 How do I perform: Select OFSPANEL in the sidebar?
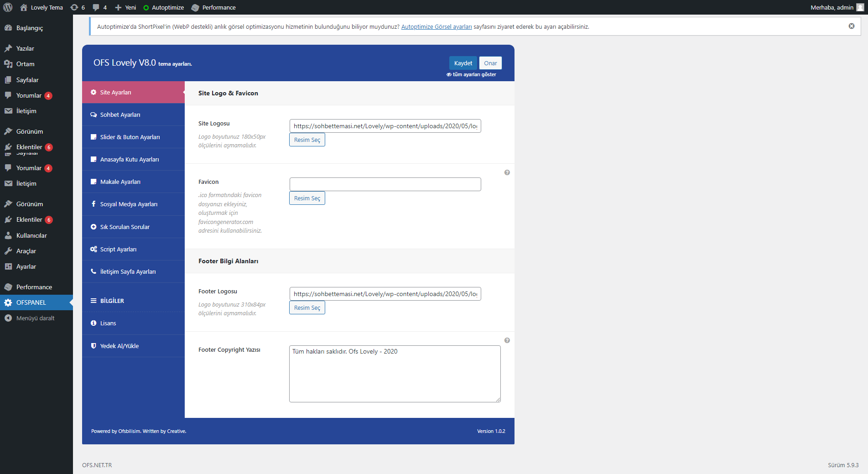[x=36, y=302]
